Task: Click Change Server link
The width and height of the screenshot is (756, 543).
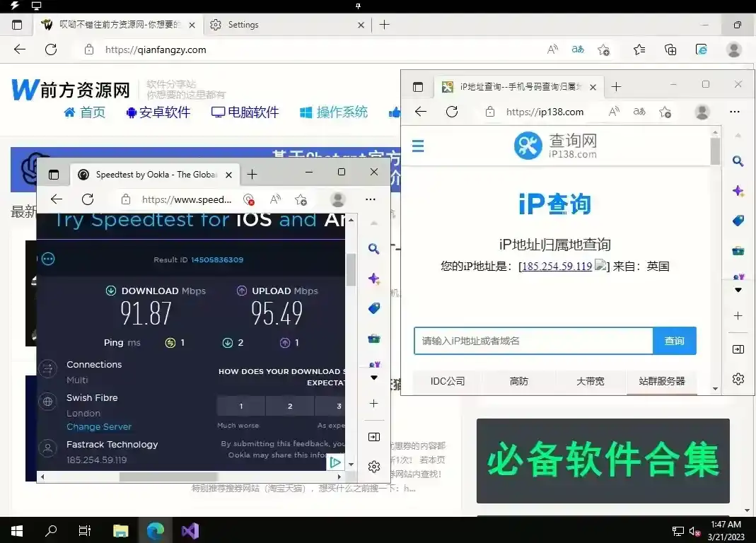Action: 99,427
